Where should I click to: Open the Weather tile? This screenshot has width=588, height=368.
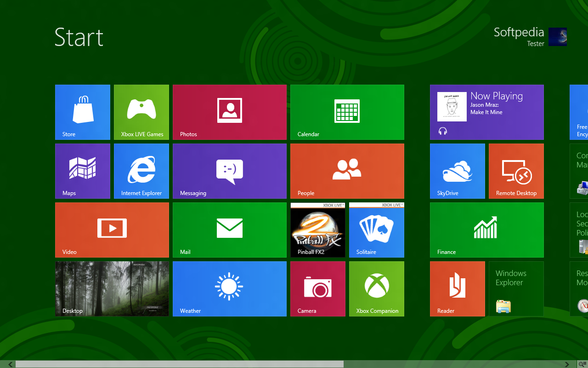coord(230,288)
